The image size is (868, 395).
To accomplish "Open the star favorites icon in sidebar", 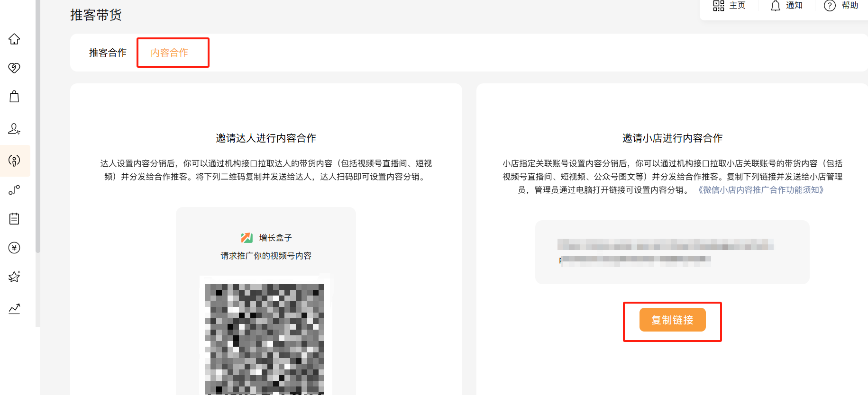I will 14,277.
